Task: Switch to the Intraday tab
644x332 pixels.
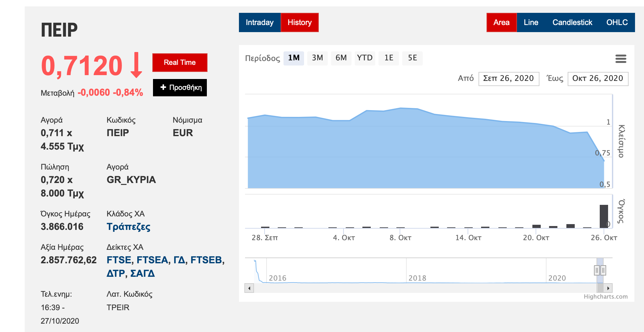Action: (x=259, y=22)
